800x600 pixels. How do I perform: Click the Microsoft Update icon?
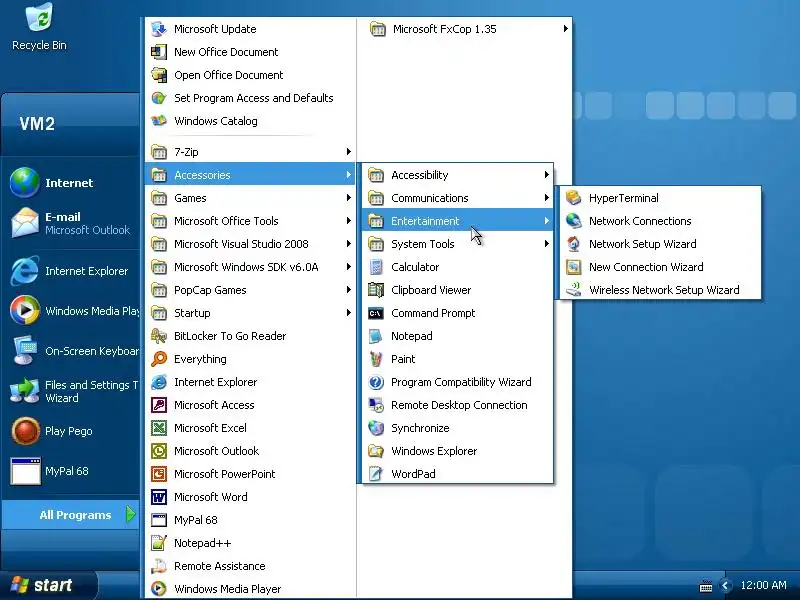coord(159,29)
